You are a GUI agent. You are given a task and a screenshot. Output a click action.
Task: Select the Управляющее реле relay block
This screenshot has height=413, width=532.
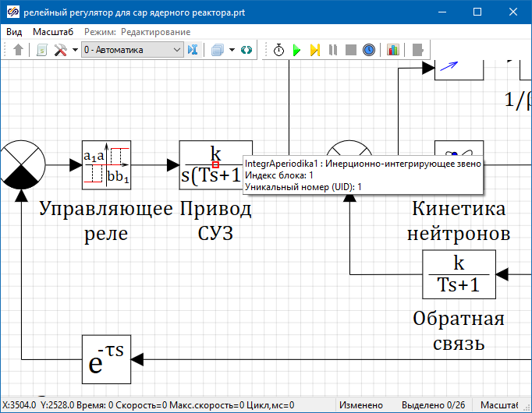pyautogui.click(x=106, y=164)
